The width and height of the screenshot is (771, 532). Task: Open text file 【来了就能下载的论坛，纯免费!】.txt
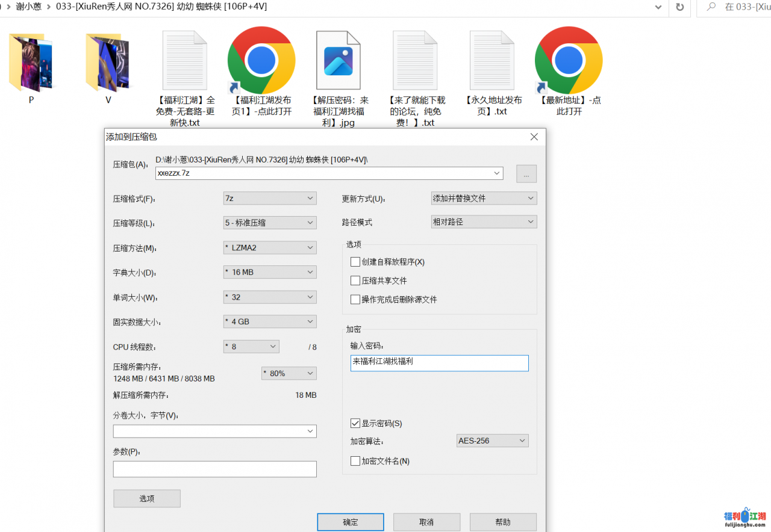(416, 60)
